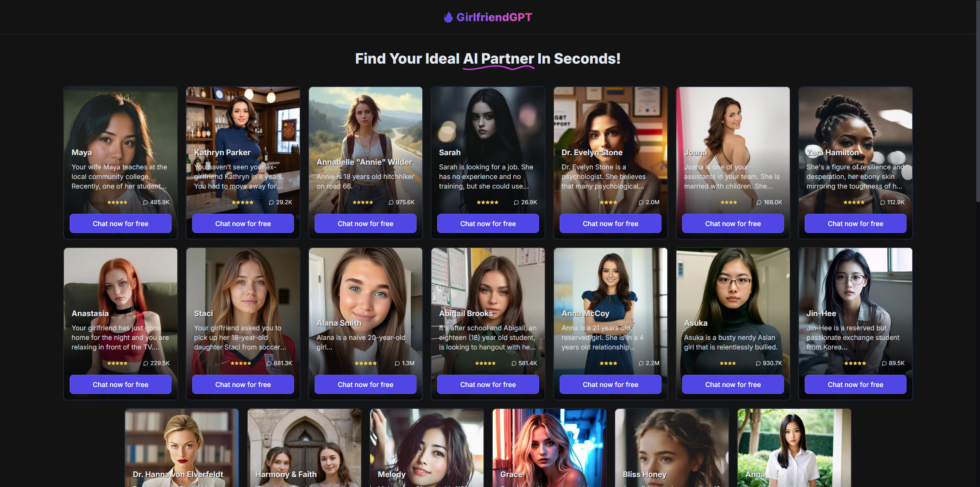Click the chat bubble icon on Asuka's card
The image size is (980, 487).
758,363
